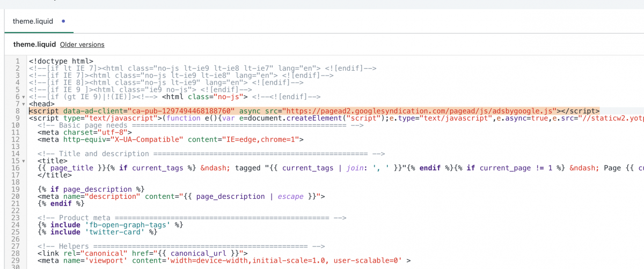Select line number 16 in gutter
Viewport: 644px width, 269px height.
tap(16, 168)
